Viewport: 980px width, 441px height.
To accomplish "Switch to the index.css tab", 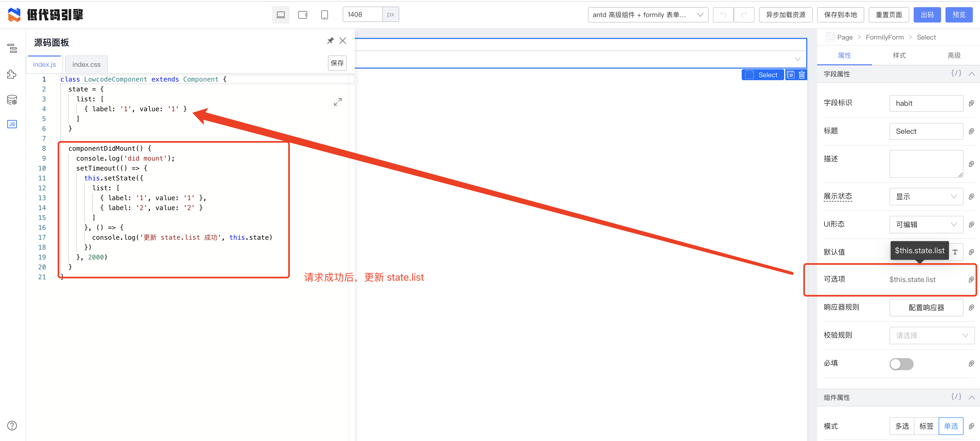I will [86, 64].
